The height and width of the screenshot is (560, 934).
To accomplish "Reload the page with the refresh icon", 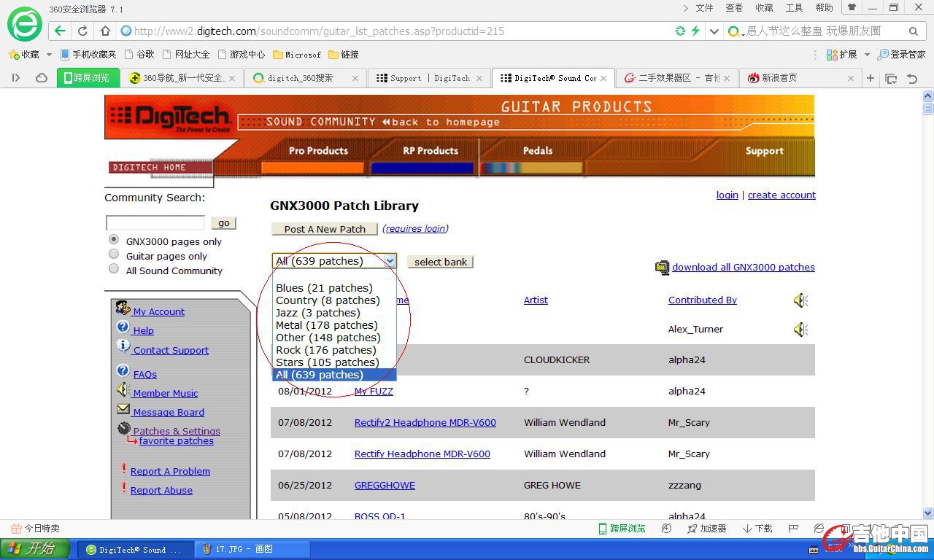I will click(x=82, y=31).
